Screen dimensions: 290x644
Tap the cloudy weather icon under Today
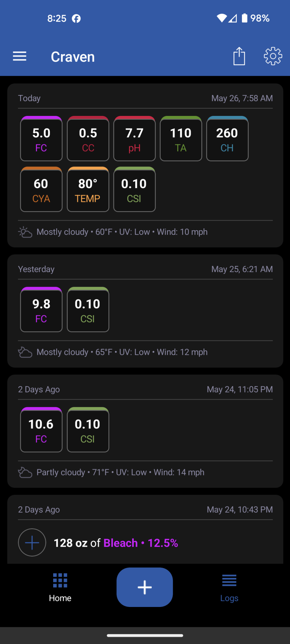[25, 232]
